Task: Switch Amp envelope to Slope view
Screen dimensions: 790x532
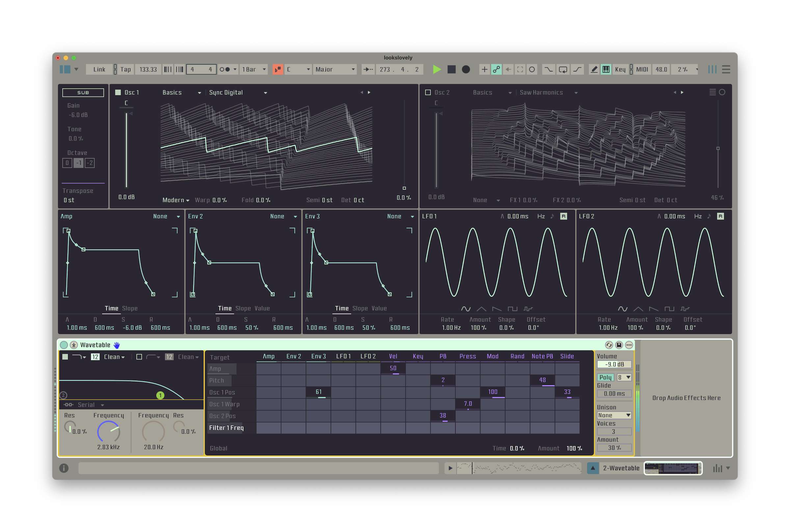Action: pyautogui.click(x=130, y=308)
